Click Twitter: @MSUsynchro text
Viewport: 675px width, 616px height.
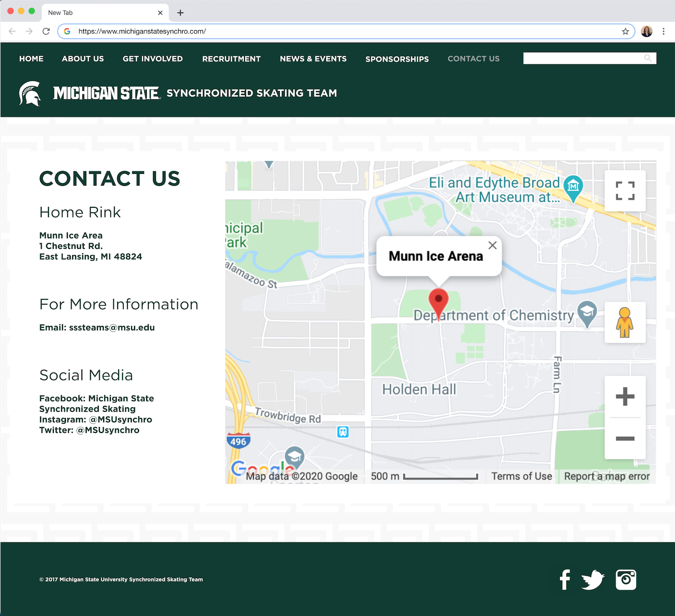tap(89, 430)
